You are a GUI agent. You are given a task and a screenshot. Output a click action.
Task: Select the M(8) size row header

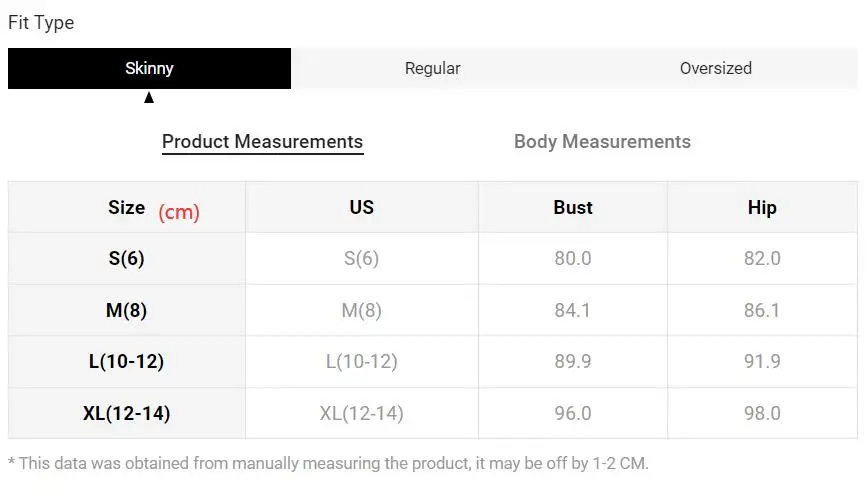click(127, 310)
